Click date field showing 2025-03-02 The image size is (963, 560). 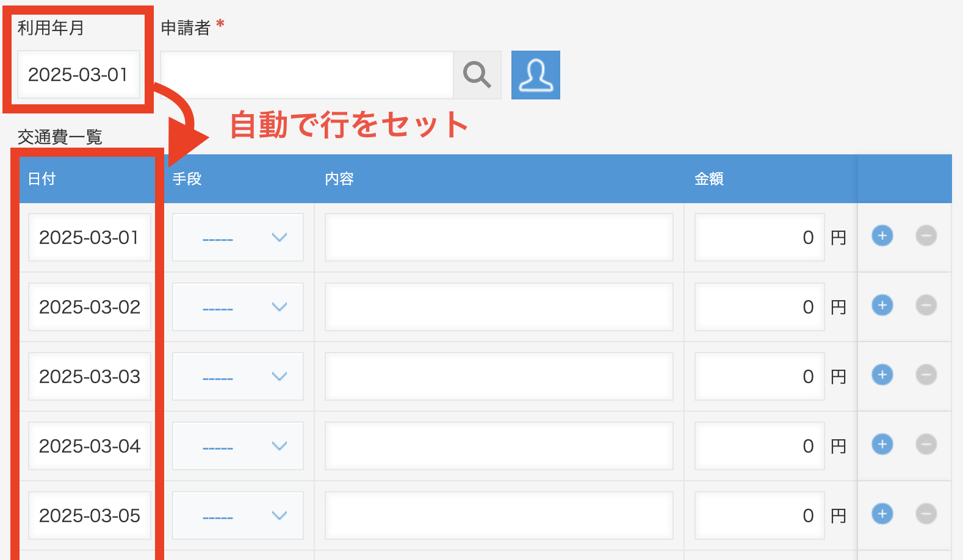coord(90,307)
